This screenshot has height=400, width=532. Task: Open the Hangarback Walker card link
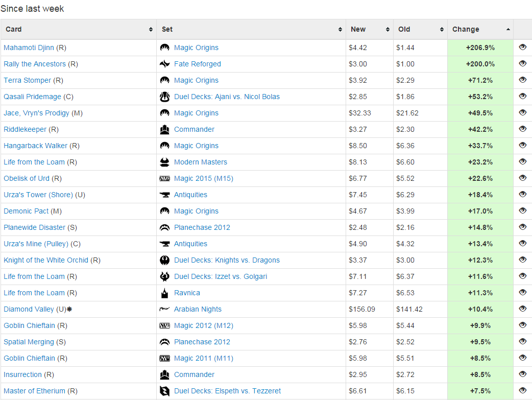click(x=35, y=146)
